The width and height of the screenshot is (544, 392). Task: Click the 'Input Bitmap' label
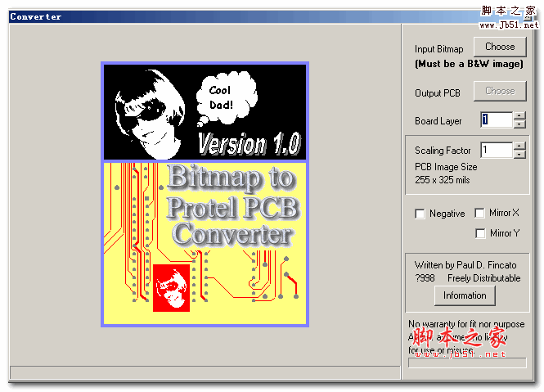pos(438,49)
